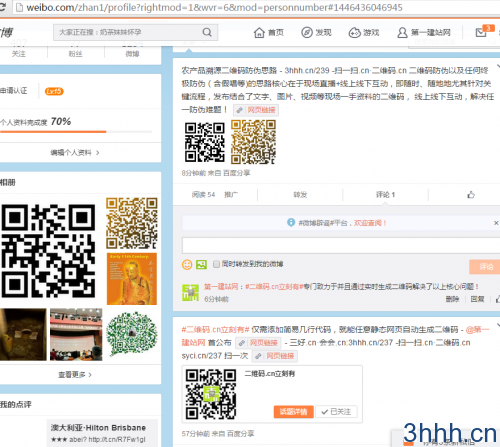Image resolution: width=500 pixels, height=447 pixels.
Task: Click 百度分享 source on the 8分钟前 post
Action: (x=236, y=173)
